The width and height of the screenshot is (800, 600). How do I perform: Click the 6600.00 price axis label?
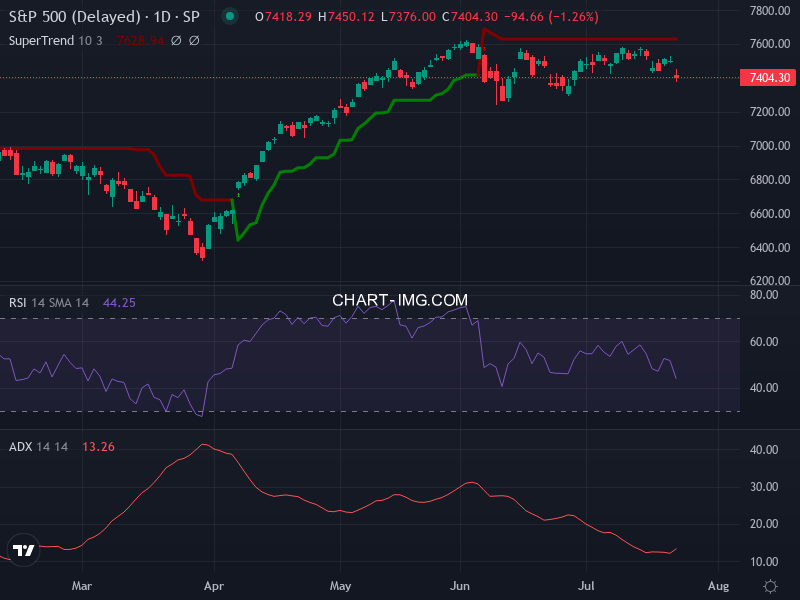click(770, 214)
